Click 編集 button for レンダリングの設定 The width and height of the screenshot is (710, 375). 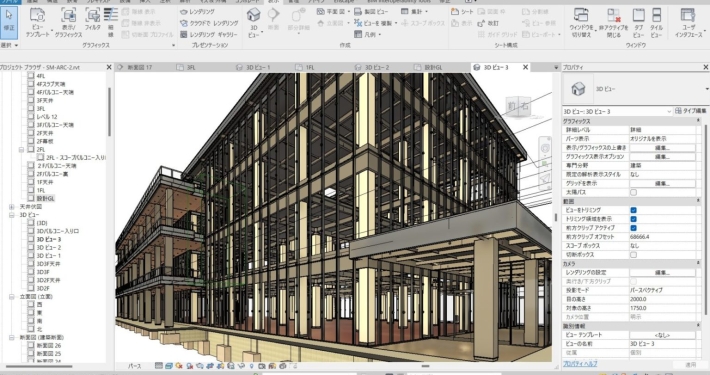662,273
